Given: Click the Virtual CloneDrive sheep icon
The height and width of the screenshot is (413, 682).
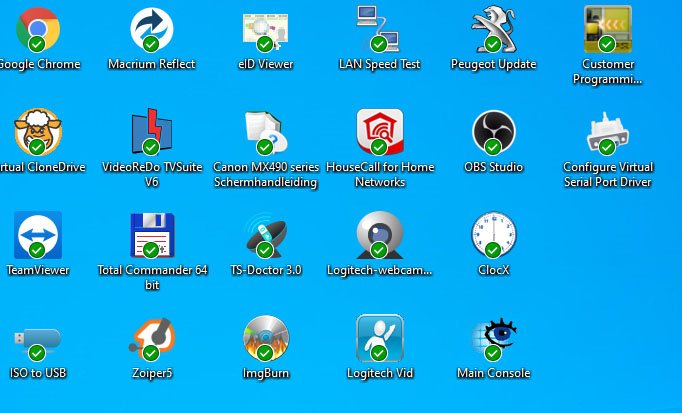Looking at the screenshot, I should (38, 132).
